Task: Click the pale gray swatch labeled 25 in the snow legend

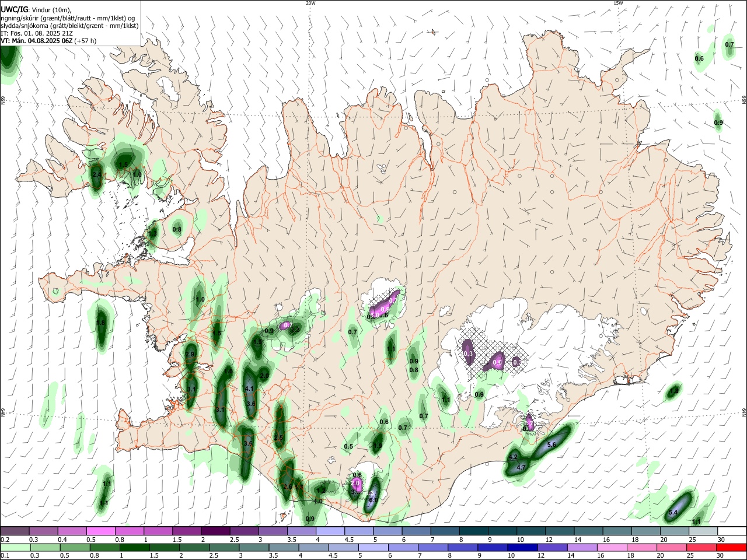Action: 704,531
